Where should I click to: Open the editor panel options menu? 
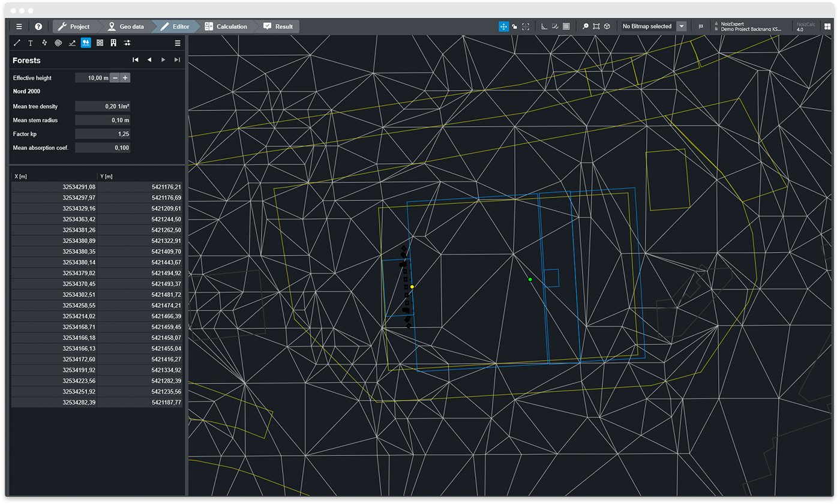(x=178, y=43)
